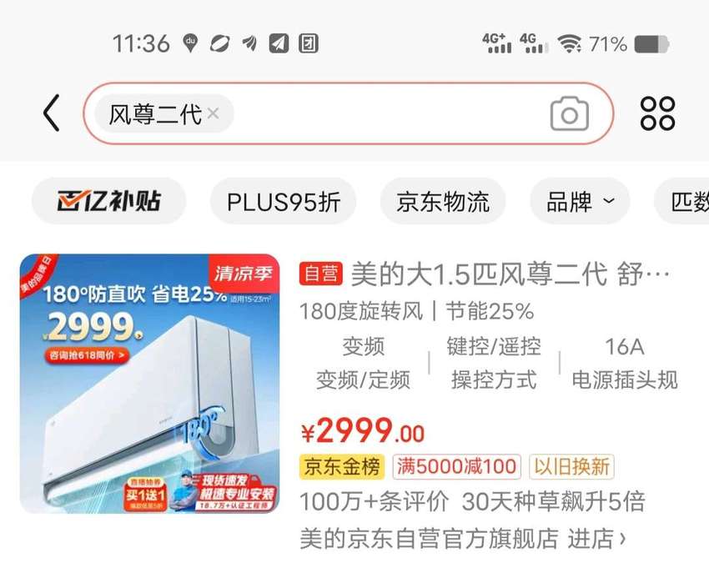Image resolution: width=709 pixels, height=588 pixels.
Task: Open the 匹数 filter
Action: point(683,201)
